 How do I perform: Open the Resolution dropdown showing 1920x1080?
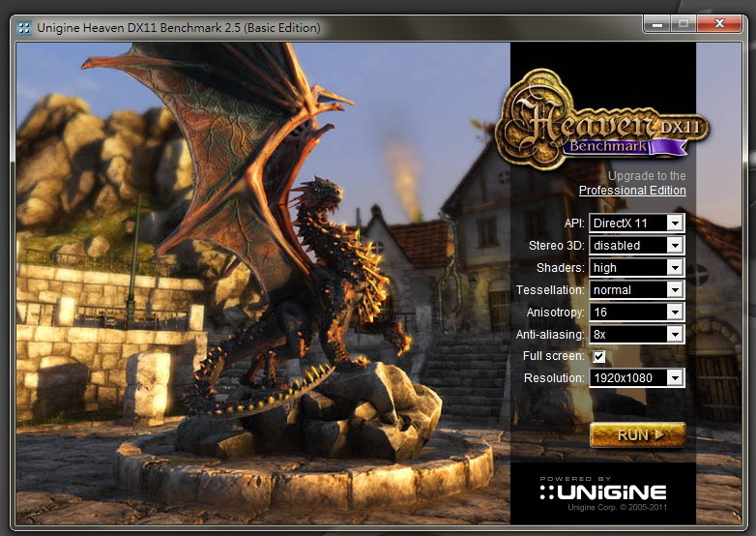(x=637, y=378)
